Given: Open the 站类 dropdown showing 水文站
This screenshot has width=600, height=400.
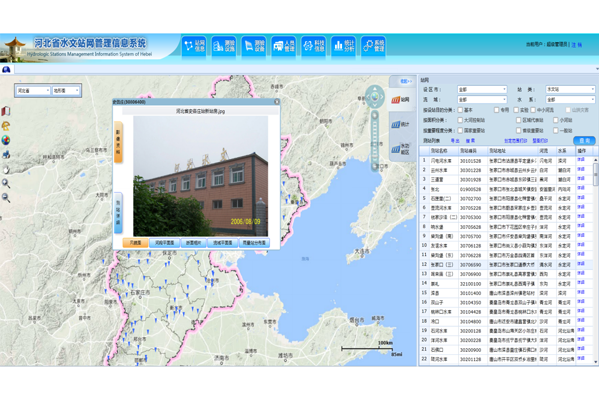Looking at the screenshot, I should click(569, 90).
